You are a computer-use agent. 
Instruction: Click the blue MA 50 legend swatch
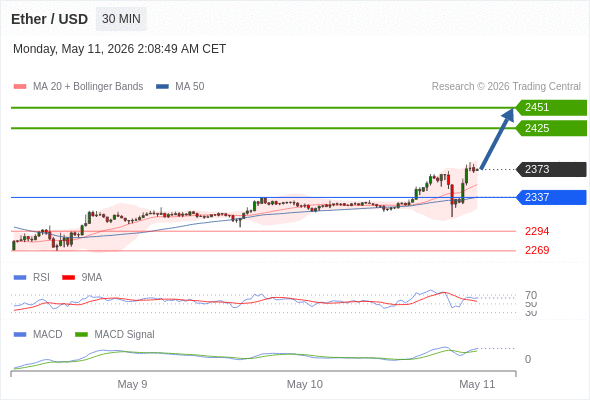pyautogui.click(x=162, y=87)
